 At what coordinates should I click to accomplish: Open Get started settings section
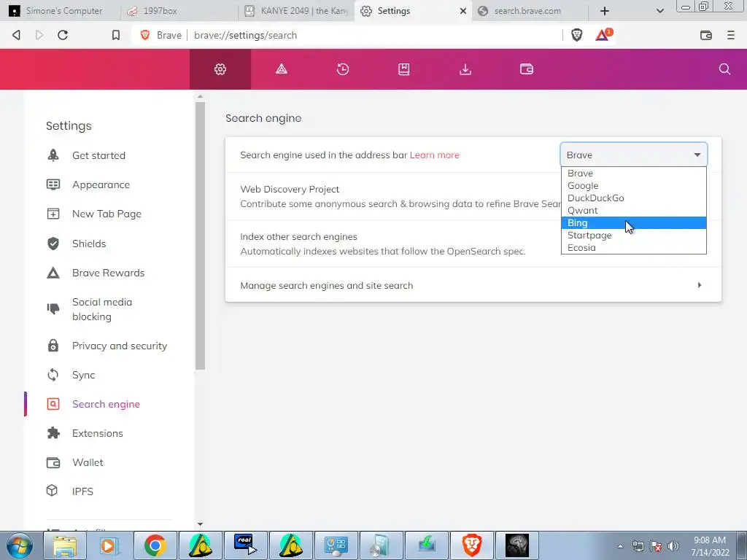98,155
